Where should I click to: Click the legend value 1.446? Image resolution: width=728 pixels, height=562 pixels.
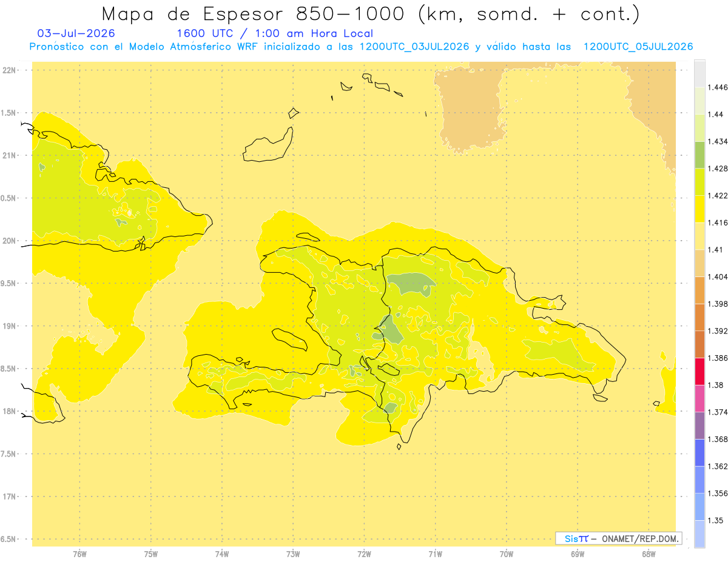[718, 87]
